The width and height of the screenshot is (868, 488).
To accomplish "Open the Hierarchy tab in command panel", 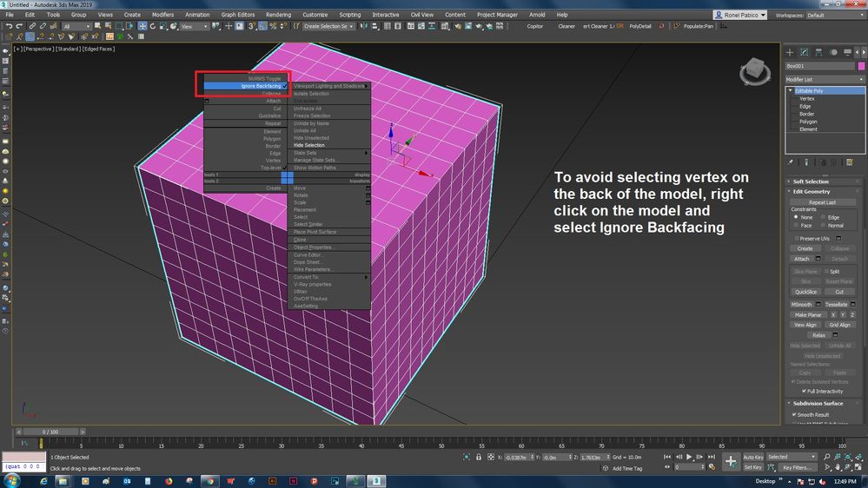I will 818,52.
